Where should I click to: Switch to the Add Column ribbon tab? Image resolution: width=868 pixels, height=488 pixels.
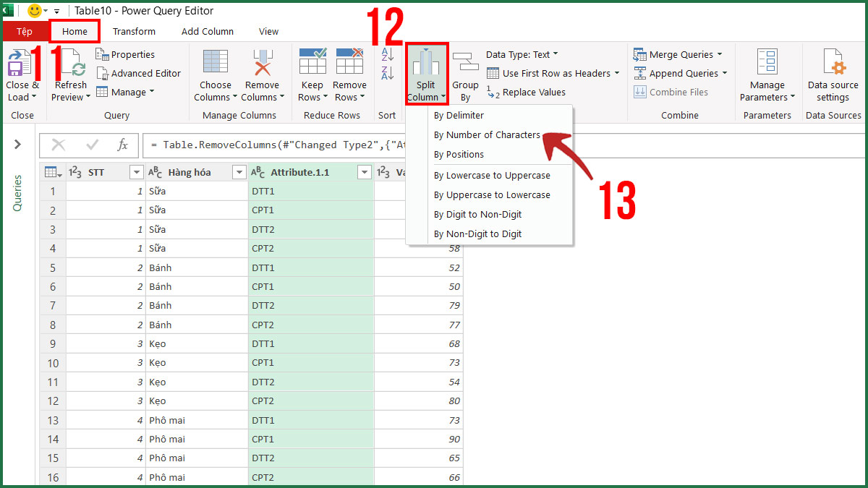click(208, 31)
